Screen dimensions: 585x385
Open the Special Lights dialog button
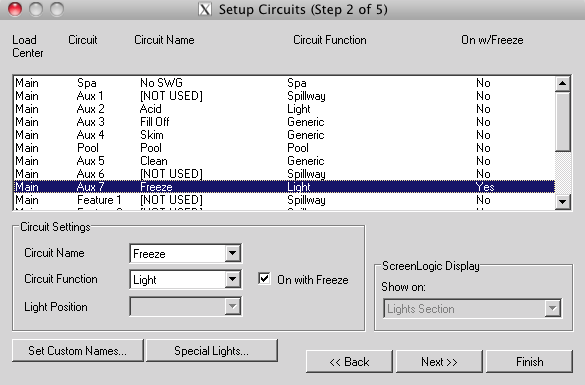tap(212, 351)
